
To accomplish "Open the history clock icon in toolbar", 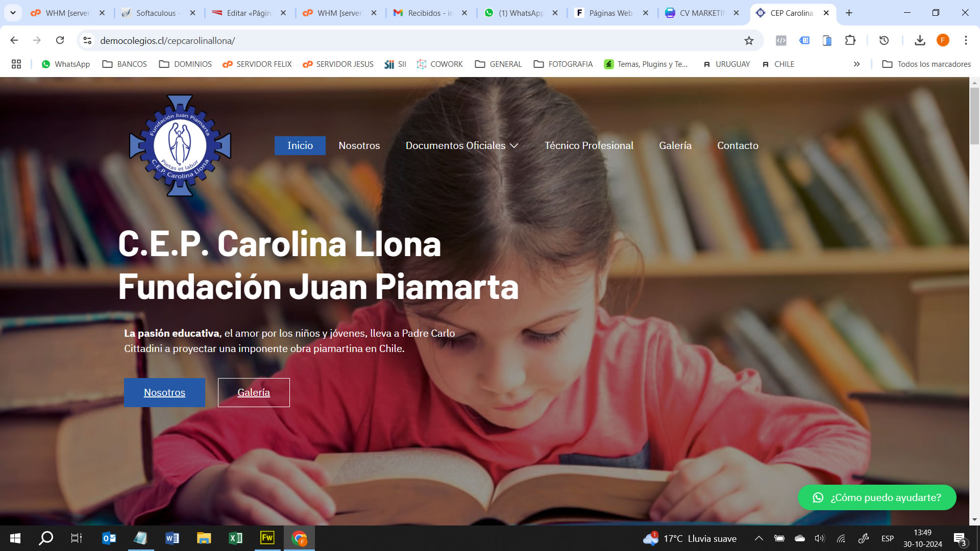I will [884, 40].
